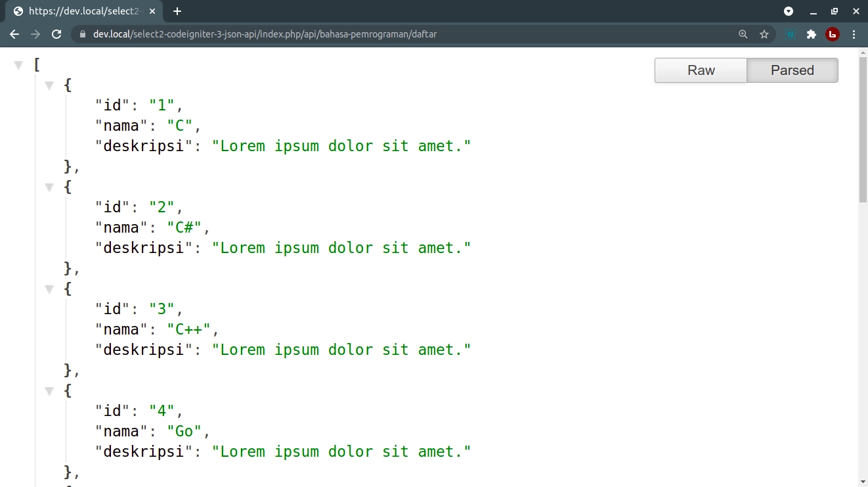This screenshot has width=868, height=487.
Task: Open a new tab with the plus
Action: [x=177, y=11]
